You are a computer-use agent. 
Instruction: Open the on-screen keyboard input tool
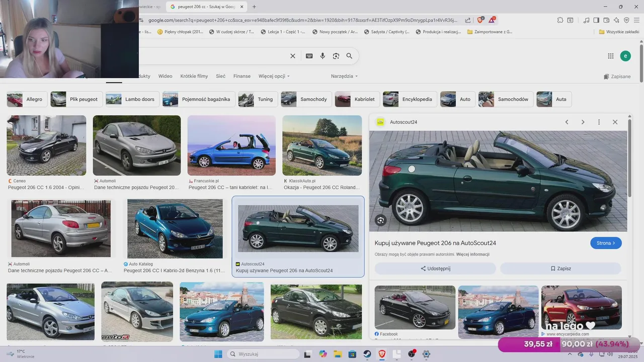[309, 56]
